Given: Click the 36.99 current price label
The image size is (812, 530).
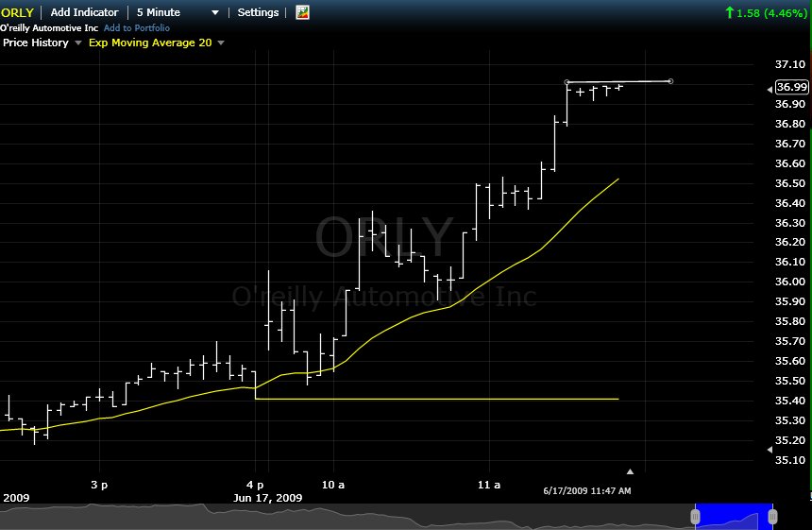Looking at the screenshot, I should pos(792,87).
